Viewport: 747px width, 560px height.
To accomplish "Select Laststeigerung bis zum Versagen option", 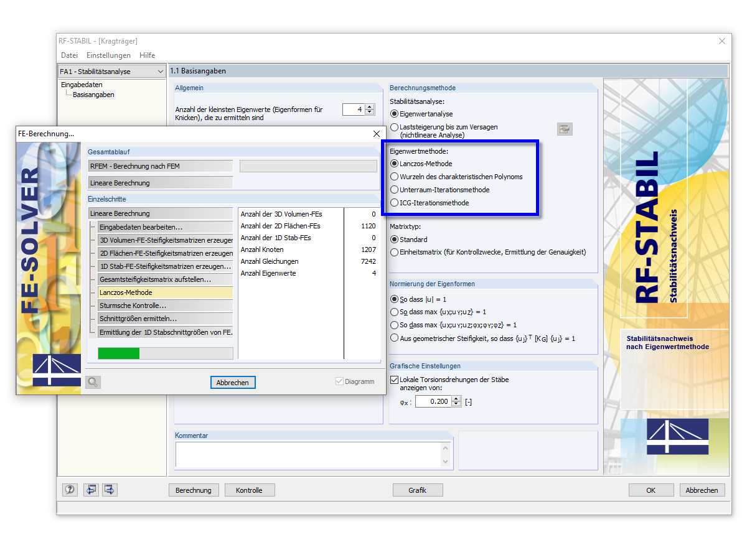I will coord(394,127).
